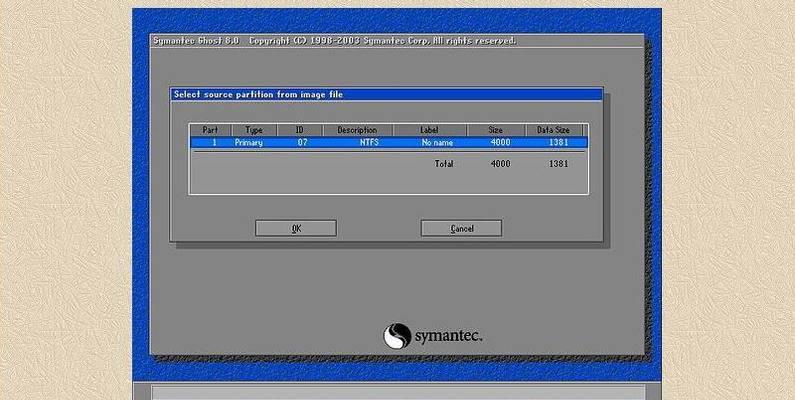795x400 pixels.
Task: Click the Data Size column header
Action: click(x=553, y=130)
